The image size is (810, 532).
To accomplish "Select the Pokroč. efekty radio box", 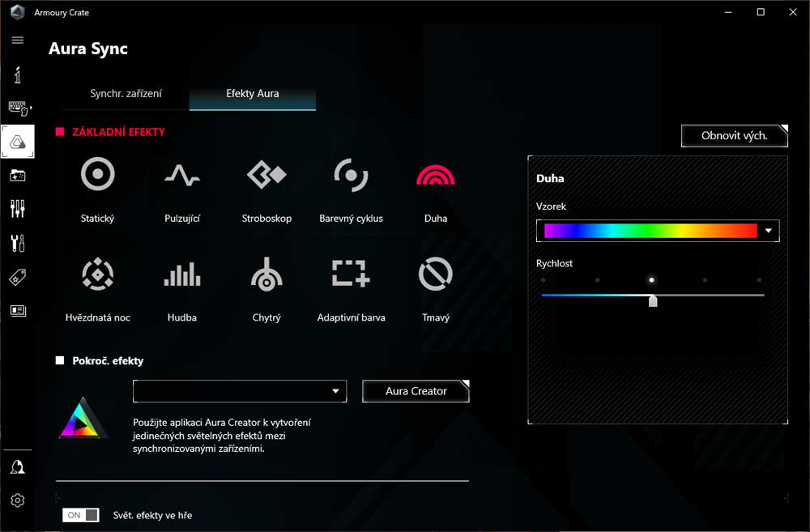I will 60,360.
